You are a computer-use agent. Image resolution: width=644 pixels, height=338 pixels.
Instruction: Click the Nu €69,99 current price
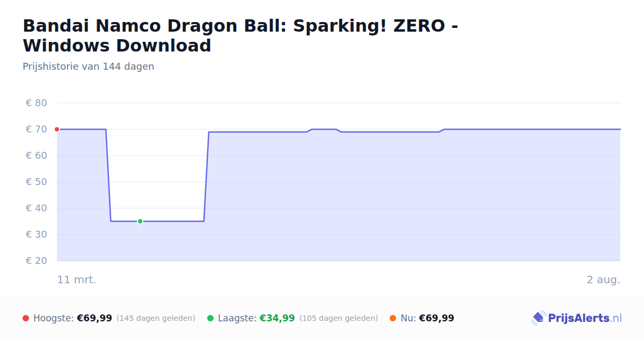[x=436, y=318]
